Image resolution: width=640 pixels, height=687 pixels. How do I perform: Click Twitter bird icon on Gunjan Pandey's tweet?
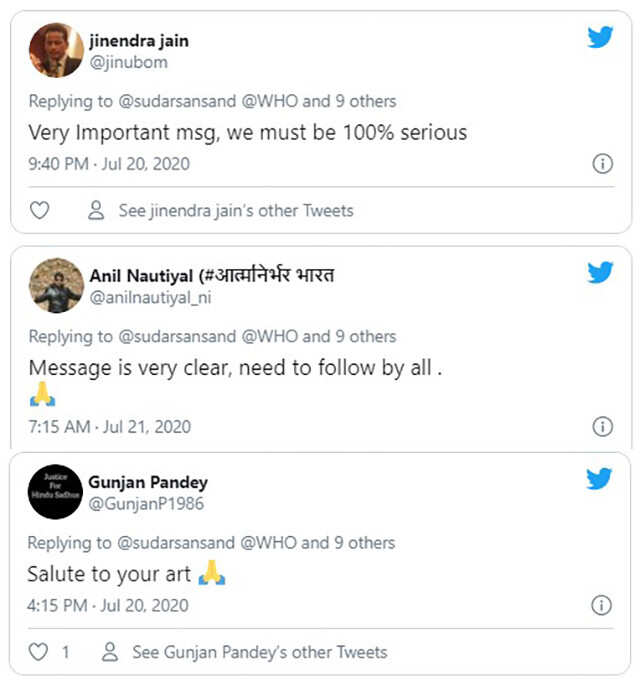(x=600, y=479)
